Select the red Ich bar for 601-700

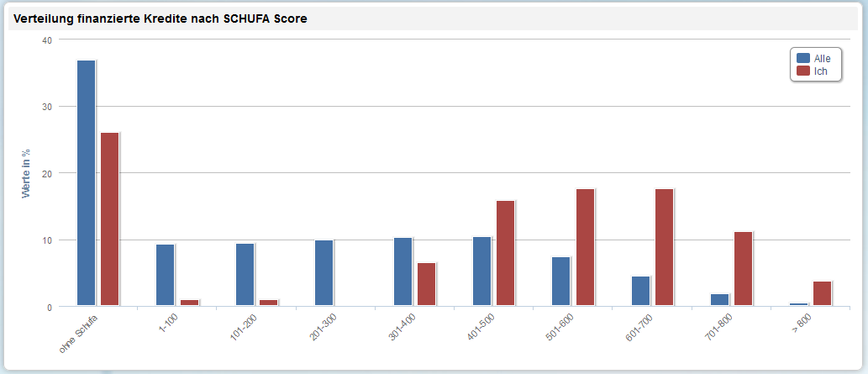point(665,247)
